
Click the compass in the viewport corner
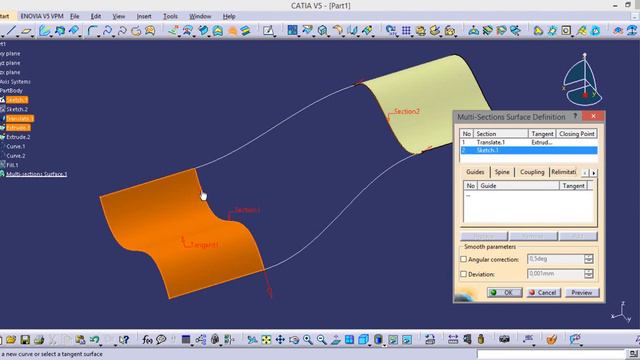[582, 79]
